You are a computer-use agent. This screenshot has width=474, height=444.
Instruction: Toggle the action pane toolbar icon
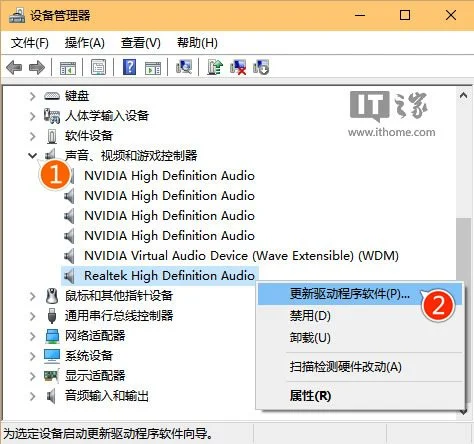point(153,68)
